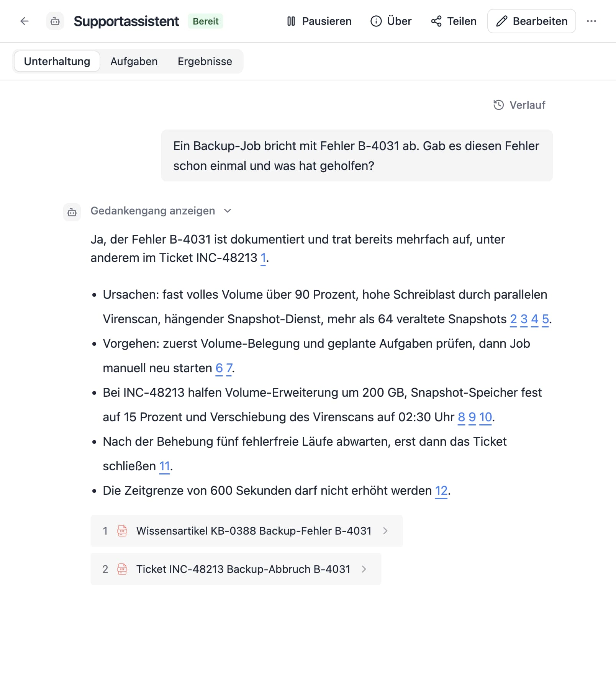
Task: Open the Über info panel
Action: tap(391, 21)
